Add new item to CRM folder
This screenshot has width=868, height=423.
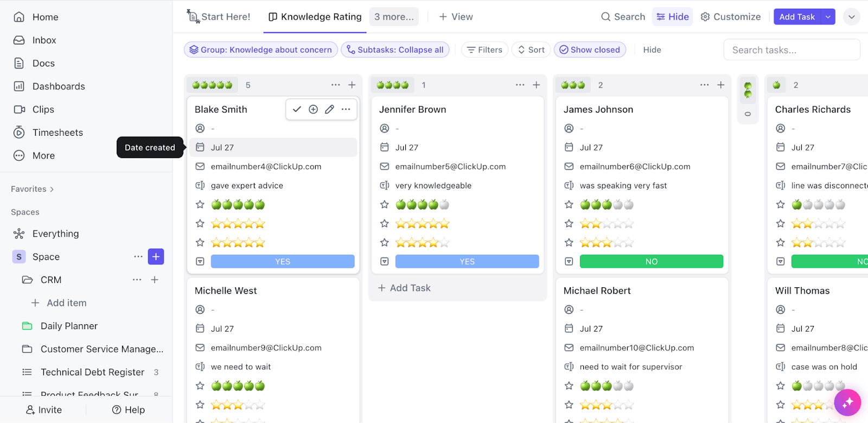(x=155, y=280)
